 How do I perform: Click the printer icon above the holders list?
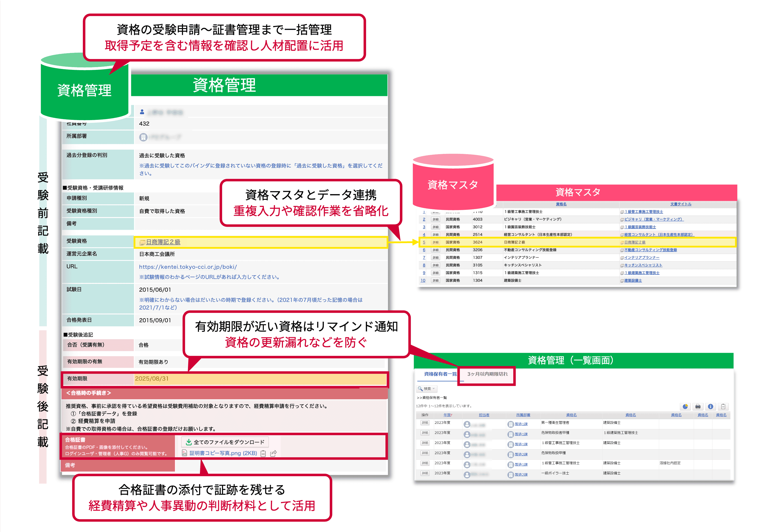[x=698, y=406]
